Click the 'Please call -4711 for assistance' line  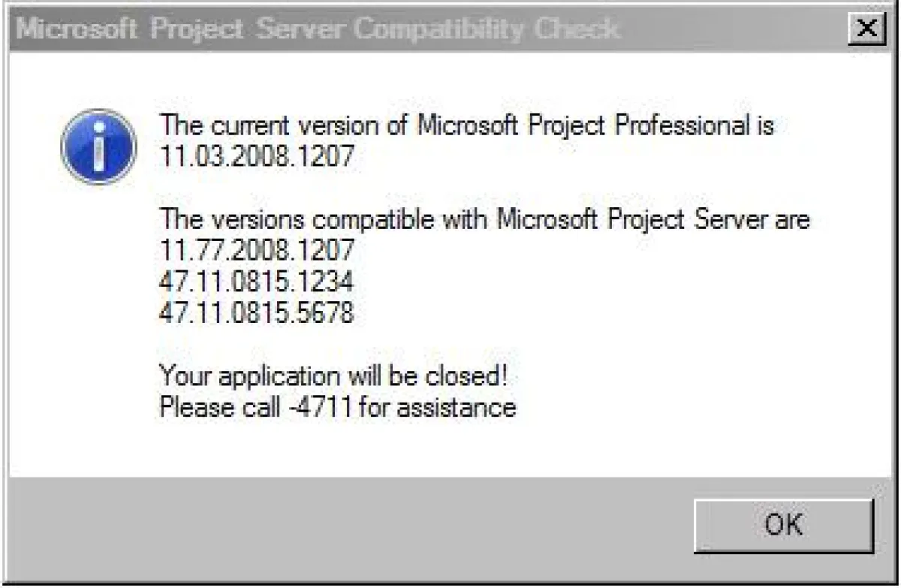pos(336,408)
